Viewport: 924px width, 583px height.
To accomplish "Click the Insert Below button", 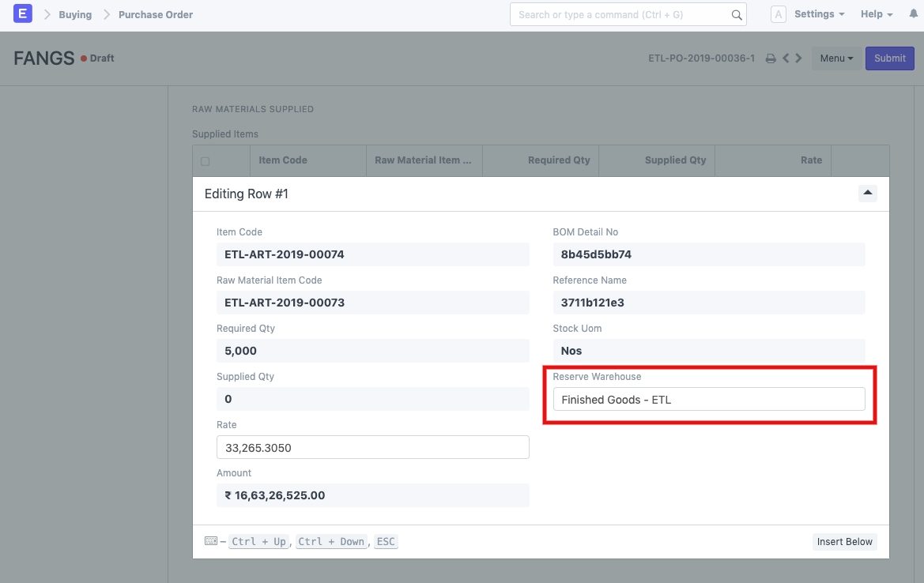I will tap(844, 542).
